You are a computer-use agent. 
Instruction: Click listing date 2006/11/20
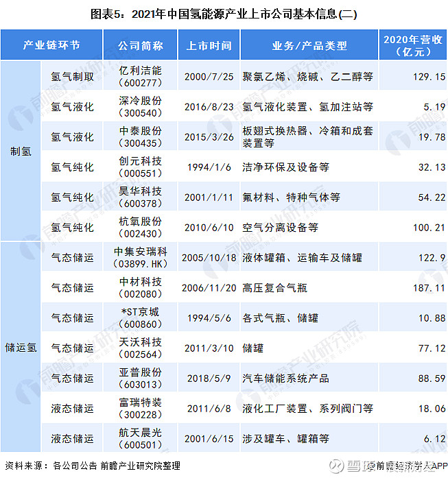pos(209,288)
